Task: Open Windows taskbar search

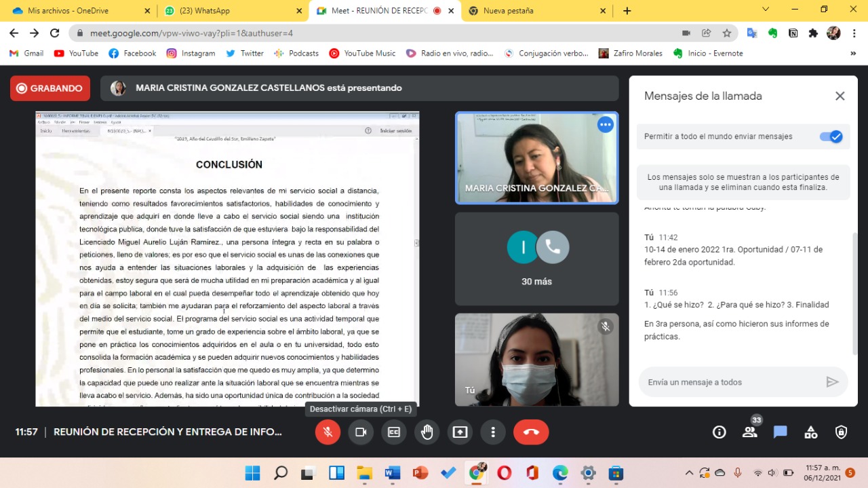Action: coord(281,472)
